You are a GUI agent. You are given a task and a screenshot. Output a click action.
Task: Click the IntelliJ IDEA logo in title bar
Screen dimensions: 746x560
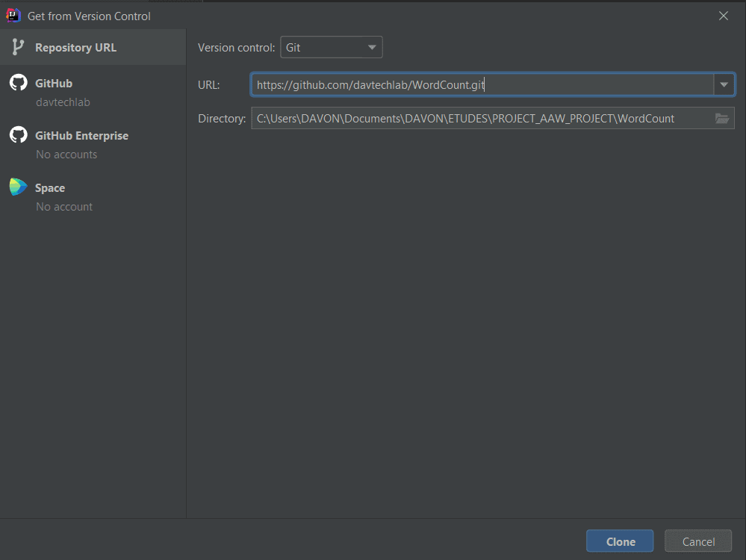pyautogui.click(x=12, y=15)
